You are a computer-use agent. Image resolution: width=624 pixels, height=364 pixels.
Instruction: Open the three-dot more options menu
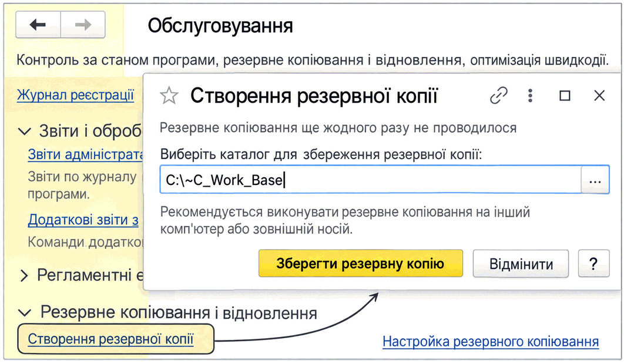pyautogui.click(x=530, y=96)
